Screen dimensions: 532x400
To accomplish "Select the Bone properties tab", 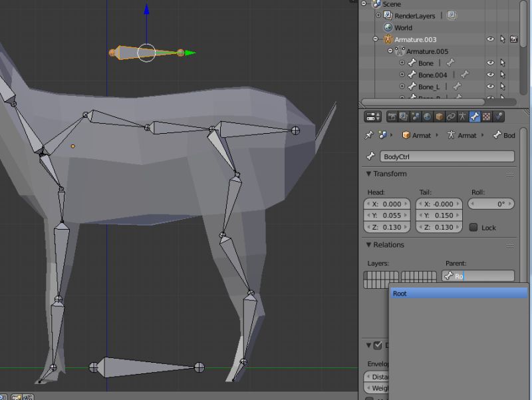I will (x=475, y=116).
